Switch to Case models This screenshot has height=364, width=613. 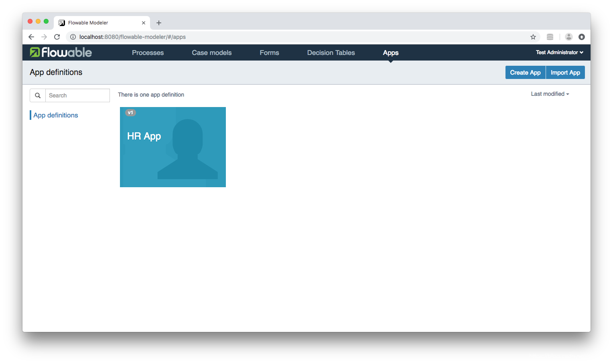[x=212, y=53]
